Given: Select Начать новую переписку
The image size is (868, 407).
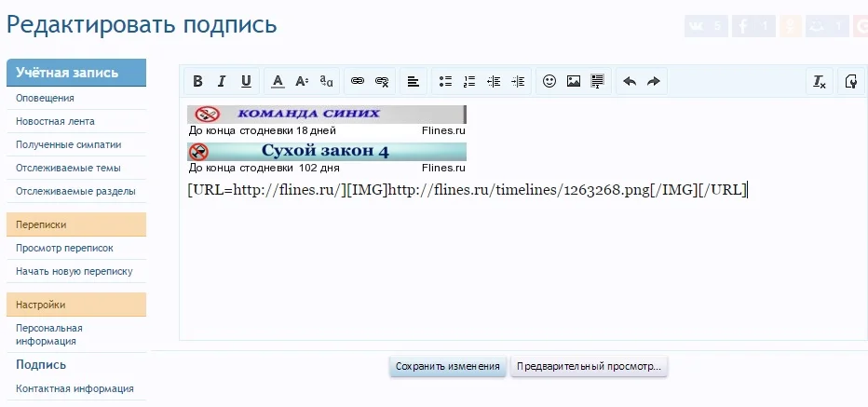Looking at the screenshot, I should (x=76, y=271).
